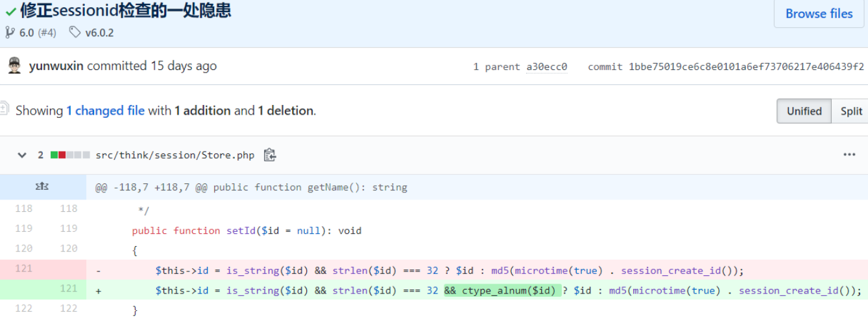Click the tag icon beside v6.0.2

[x=75, y=32]
